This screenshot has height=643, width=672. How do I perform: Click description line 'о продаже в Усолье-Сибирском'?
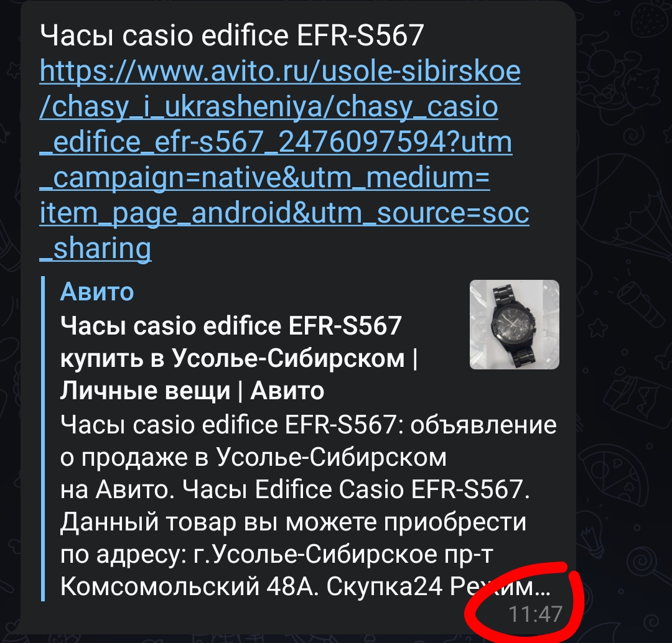(x=253, y=457)
